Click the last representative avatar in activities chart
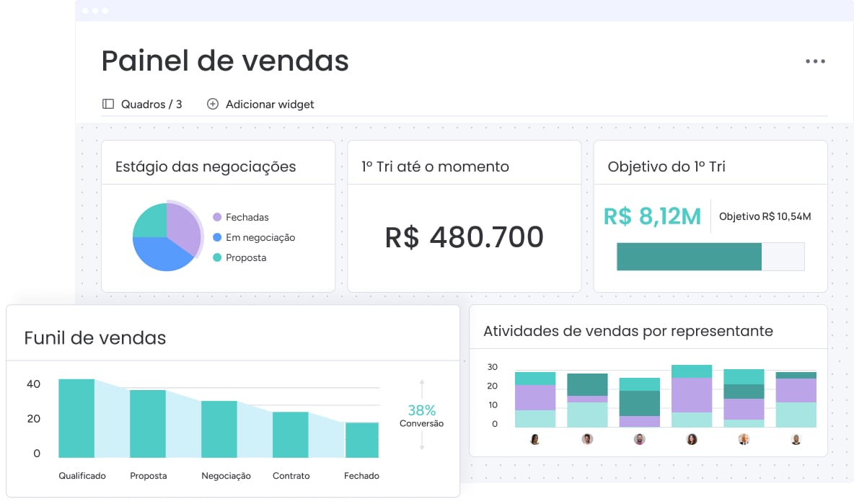Screen dimensions: 854x504 pyautogui.click(x=795, y=439)
